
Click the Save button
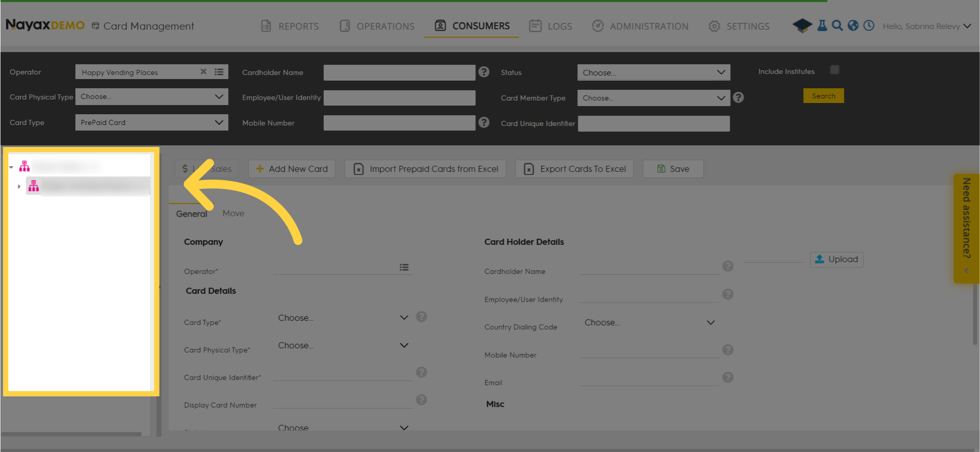[673, 169]
